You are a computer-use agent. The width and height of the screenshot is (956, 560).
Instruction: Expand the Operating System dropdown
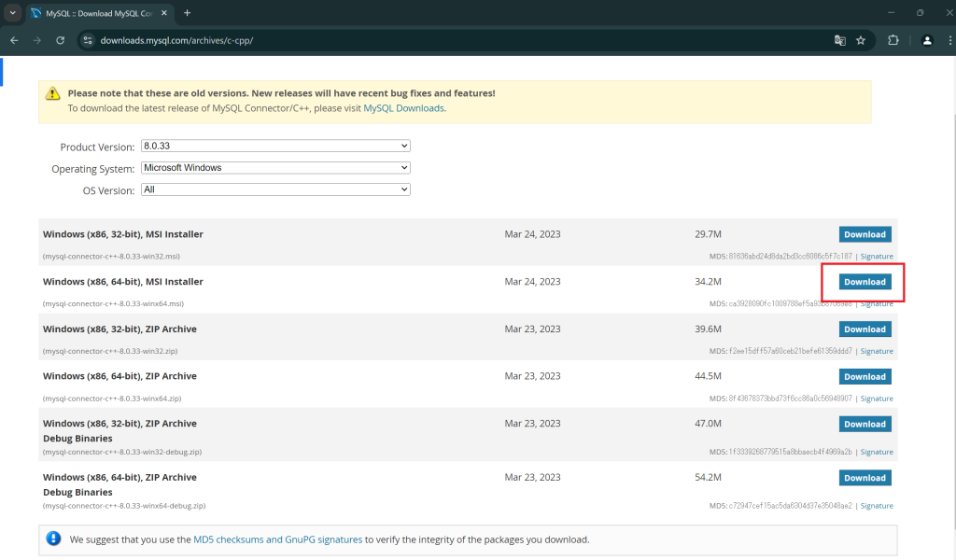pos(275,168)
